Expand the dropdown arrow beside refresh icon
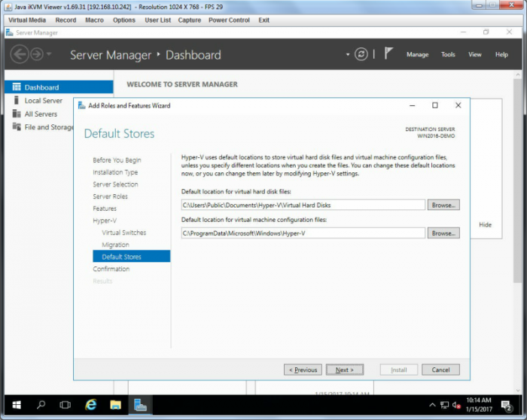Viewport: 527px width, 420px height. pyautogui.click(x=348, y=54)
